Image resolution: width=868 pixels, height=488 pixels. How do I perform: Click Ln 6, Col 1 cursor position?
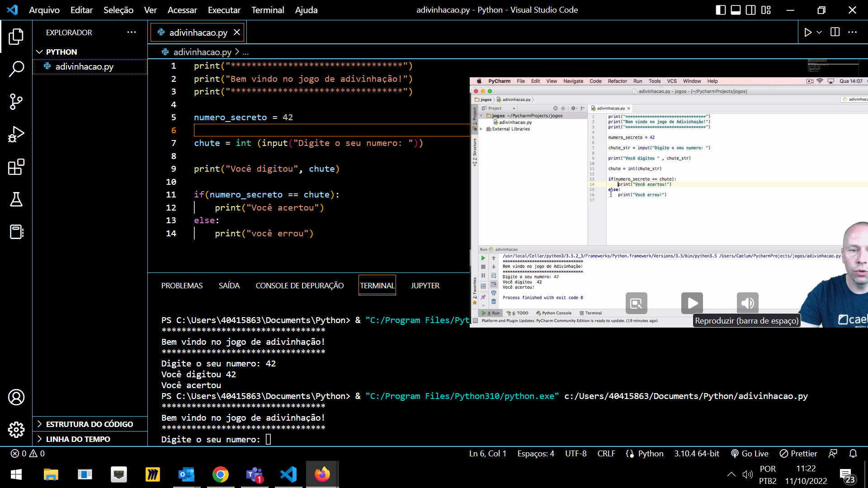pyautogui.click(x=487, y=453)
